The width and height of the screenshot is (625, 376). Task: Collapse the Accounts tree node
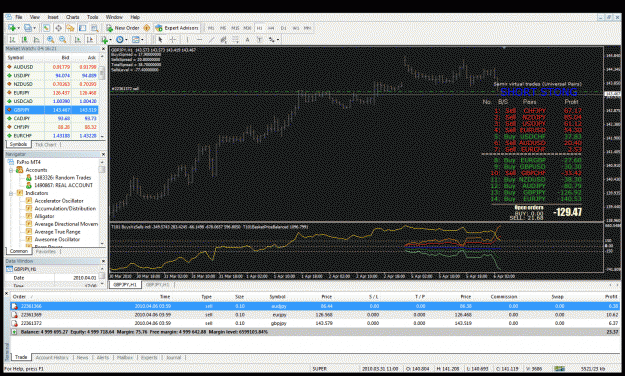11,170
